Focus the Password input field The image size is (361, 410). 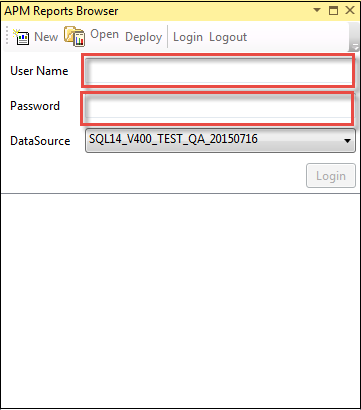pyautogui.click(x=218, y=109)
